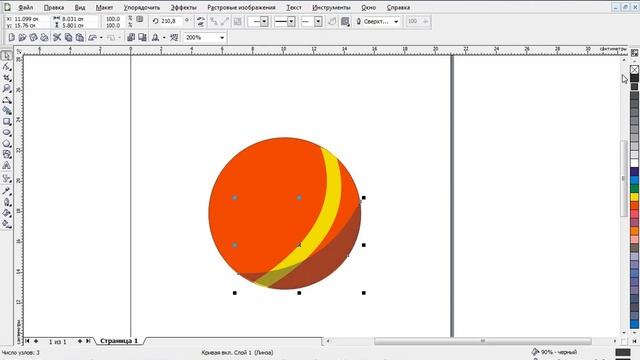The image size is (640, 360).
Task: Open the Текст menu
Action: (x=294, y=7)
